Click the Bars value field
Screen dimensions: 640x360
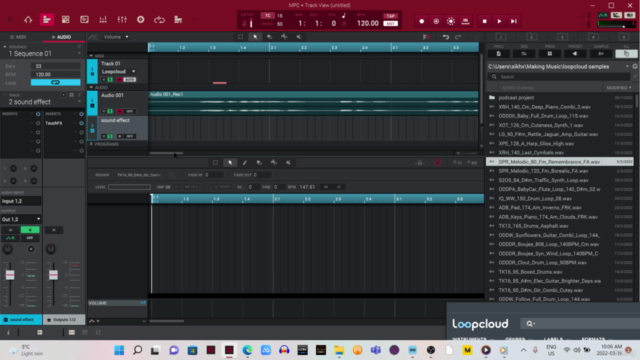click(56, 66)
